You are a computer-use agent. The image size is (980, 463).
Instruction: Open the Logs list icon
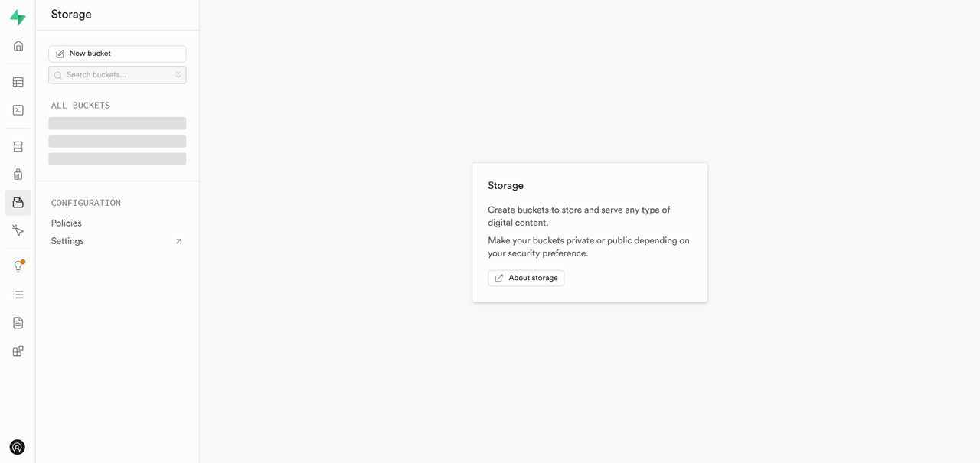[x=18, y=295]
